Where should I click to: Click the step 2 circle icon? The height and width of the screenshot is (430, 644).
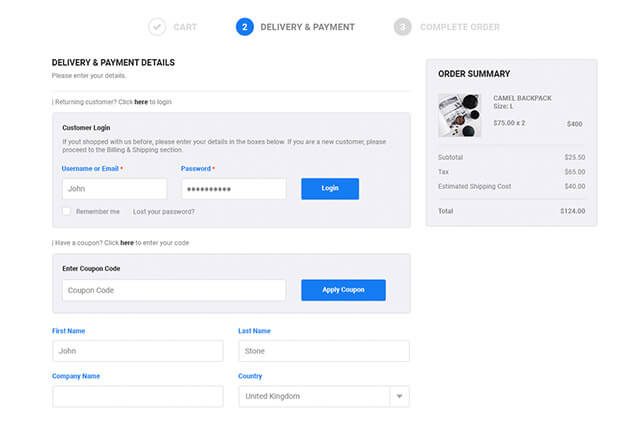[245, 27]
